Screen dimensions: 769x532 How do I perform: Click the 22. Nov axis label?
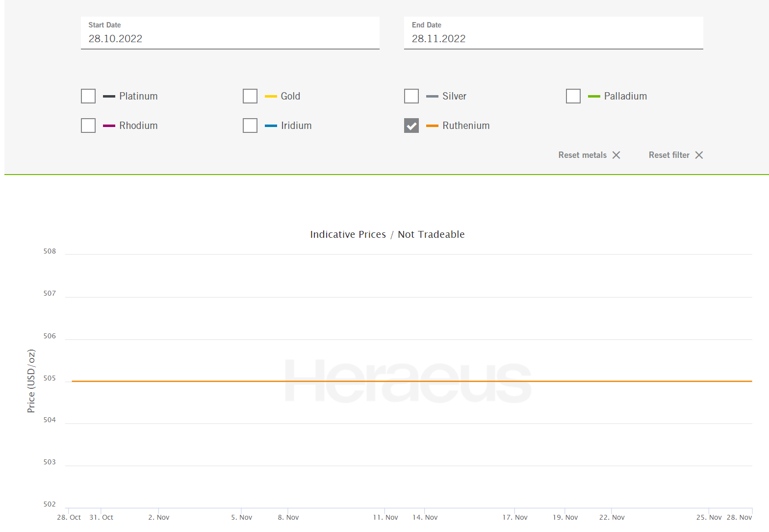(612, 517)
